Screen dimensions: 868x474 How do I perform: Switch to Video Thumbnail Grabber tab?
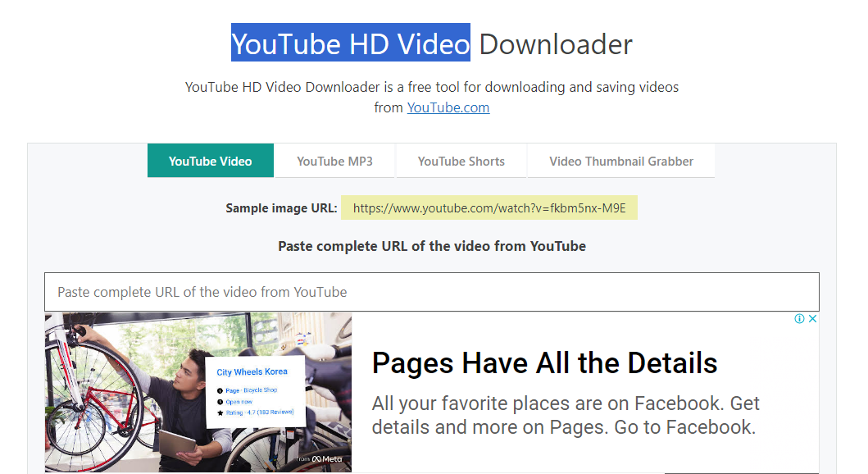point(621,161)
